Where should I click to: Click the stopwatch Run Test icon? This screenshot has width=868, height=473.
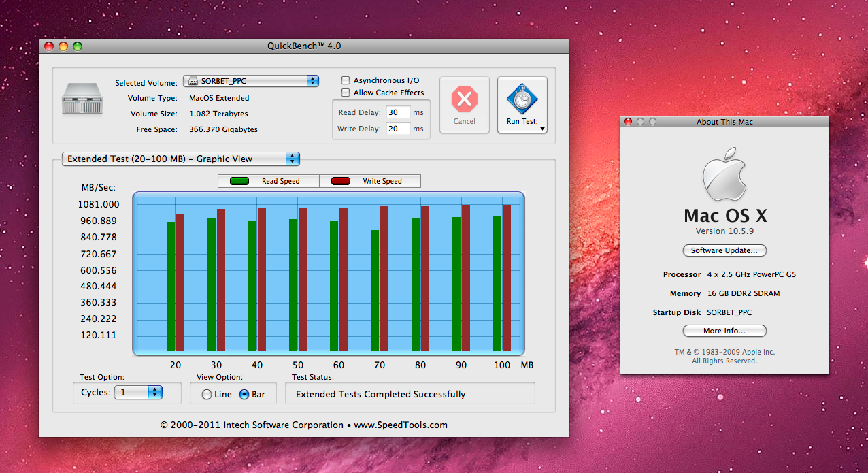coord(522,99)
